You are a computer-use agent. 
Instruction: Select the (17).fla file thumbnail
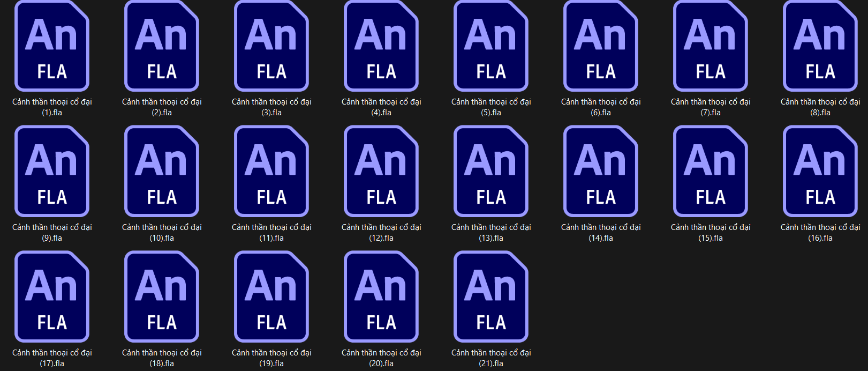pos(52,297)
